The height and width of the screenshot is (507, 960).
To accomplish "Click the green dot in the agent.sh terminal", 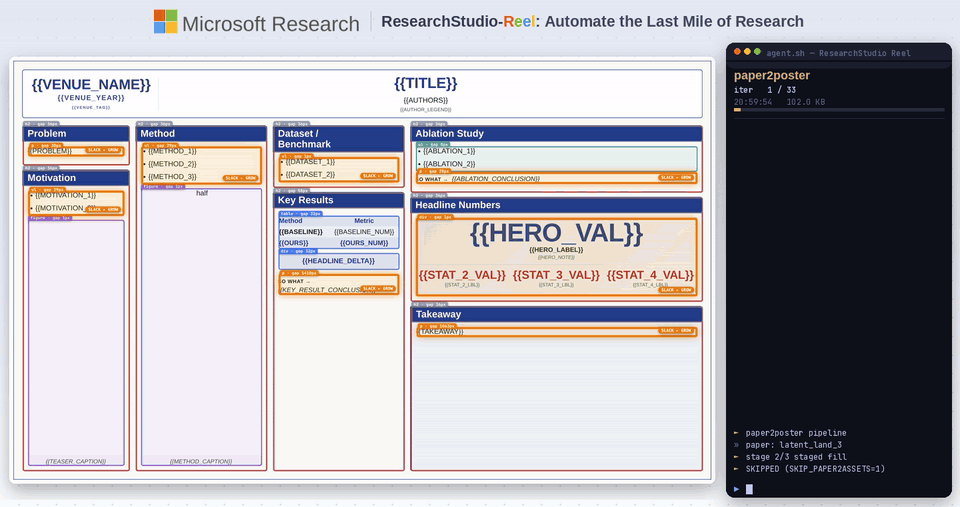I will pyautogui.click(x=757, y=52).
